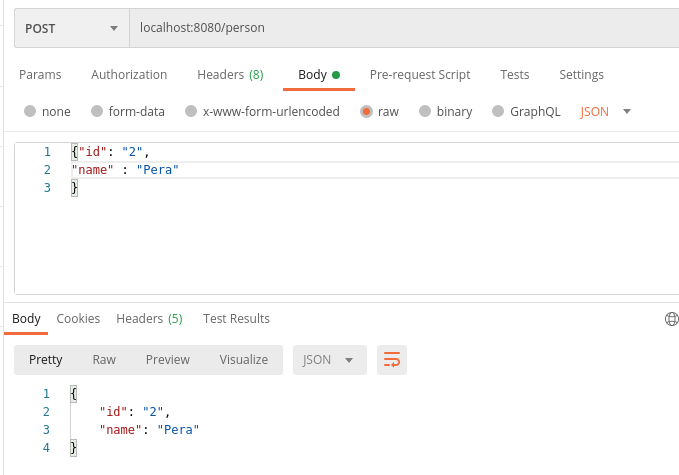Click the "name" key in response body

tap(121, 430)
